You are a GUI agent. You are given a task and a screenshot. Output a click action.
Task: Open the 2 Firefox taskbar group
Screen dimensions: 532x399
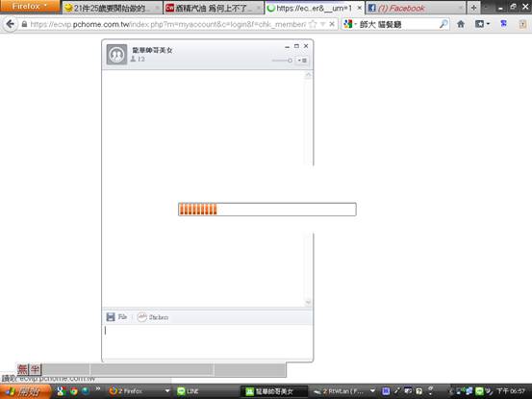click(x=139, y=391)
